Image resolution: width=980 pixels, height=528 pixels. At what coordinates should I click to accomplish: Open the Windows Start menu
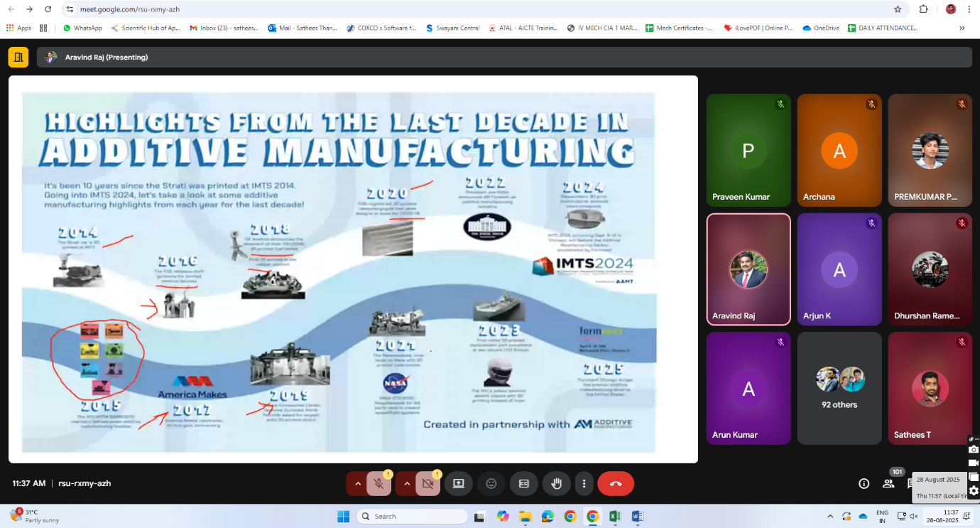click(x=343, y=516)
